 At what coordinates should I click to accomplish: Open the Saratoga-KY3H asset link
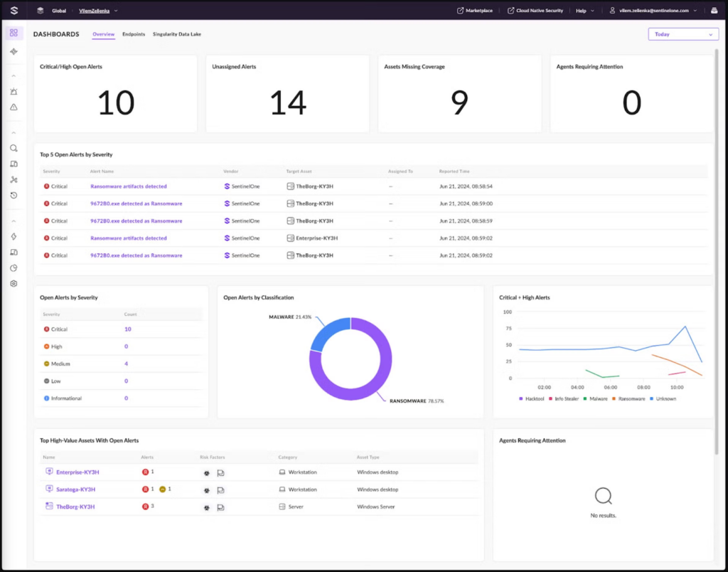click(x=75, y=489)
